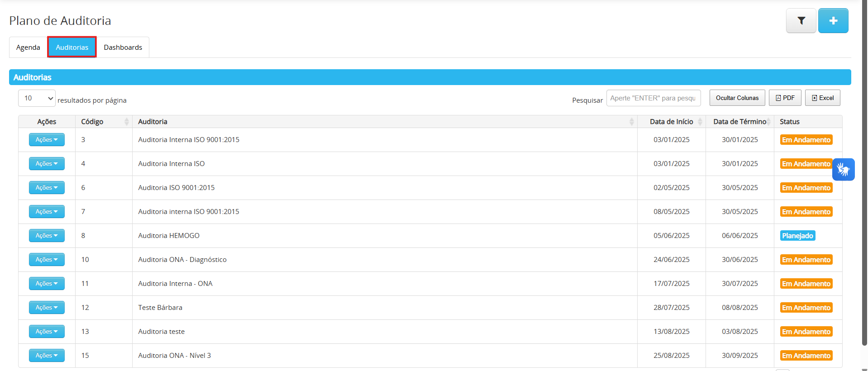Viewport: 868px width, 371px height.
Task: Export the table using the PDF button
Action: click(x=785, y=98)
